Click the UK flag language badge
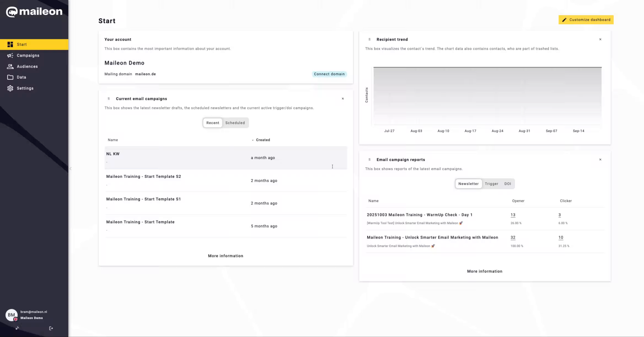 tap(16, 319)
